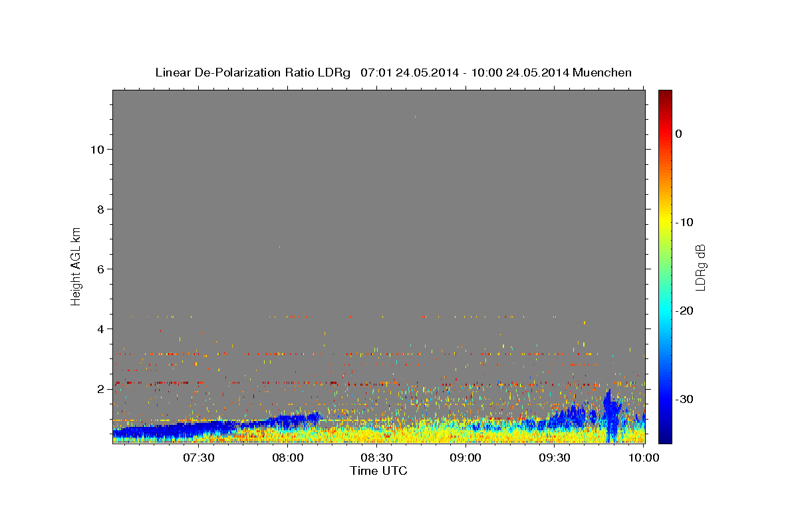Click the yellow near-ground band around 08:30

(x=377, y=436)
